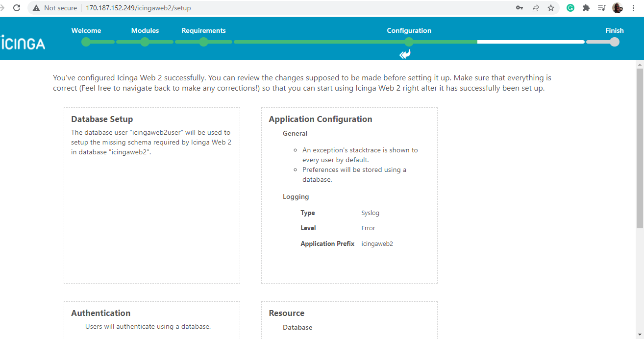Click the Users will authenticate text

pos(148,326)
